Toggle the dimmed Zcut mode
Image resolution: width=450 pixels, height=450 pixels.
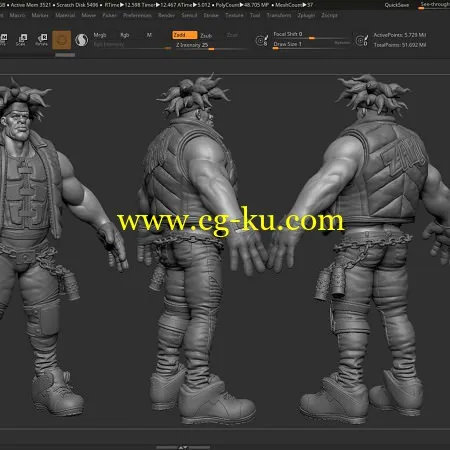pos(232,35)
